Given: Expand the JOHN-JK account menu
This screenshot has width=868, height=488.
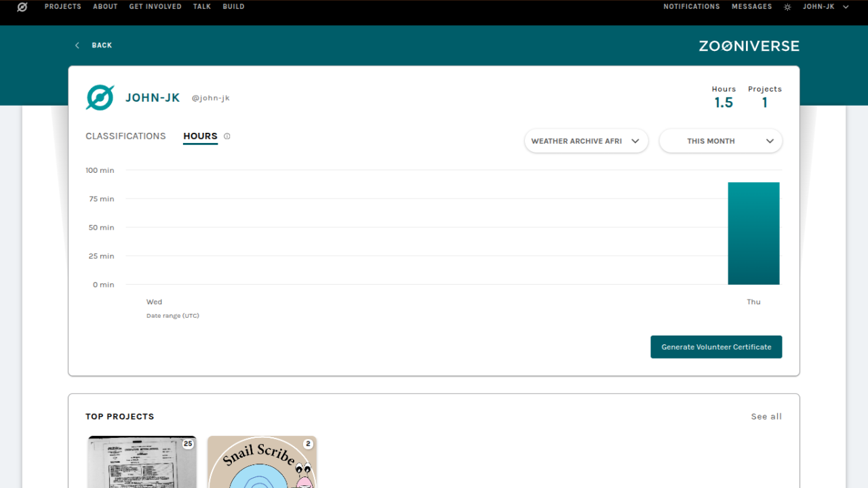Looking at the screenshot, I should 826,7.
